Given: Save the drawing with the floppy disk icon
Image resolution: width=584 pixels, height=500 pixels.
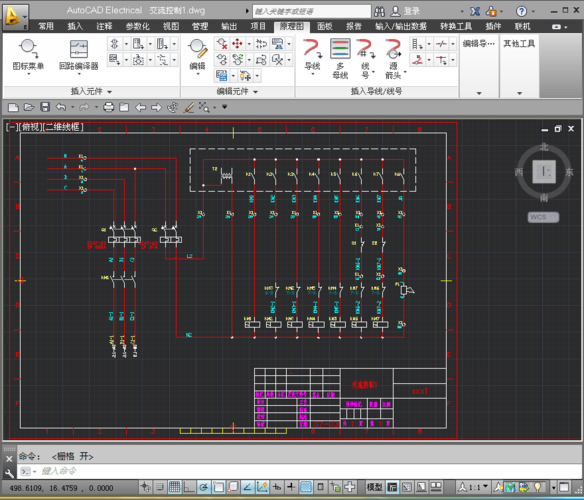Looking at the screenshot, I should pyautogui.click(x=45, y=107).
